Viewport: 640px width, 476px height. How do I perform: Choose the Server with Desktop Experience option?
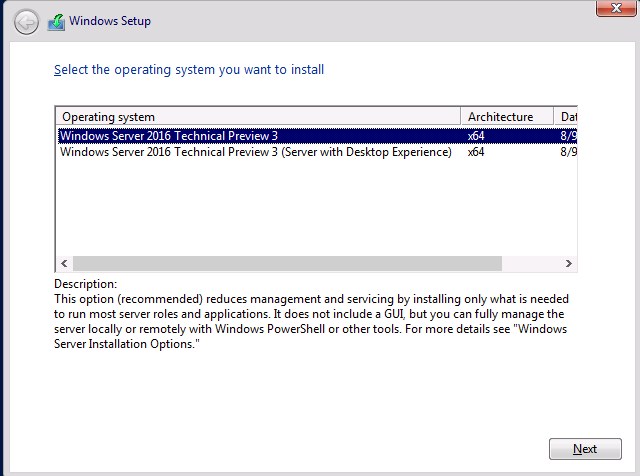[317, 152]
